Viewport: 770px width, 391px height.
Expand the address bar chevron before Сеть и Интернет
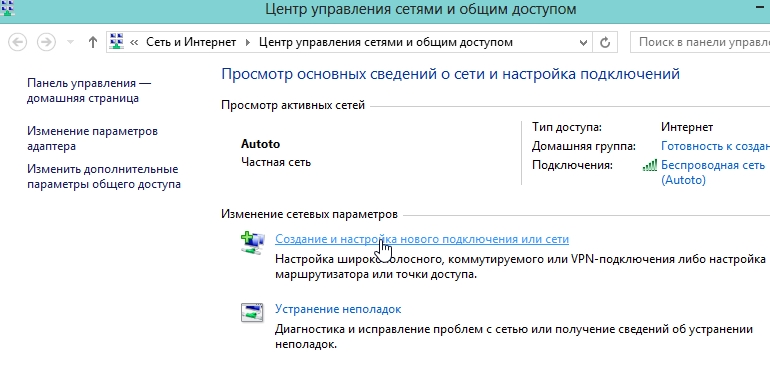point(134,43)
